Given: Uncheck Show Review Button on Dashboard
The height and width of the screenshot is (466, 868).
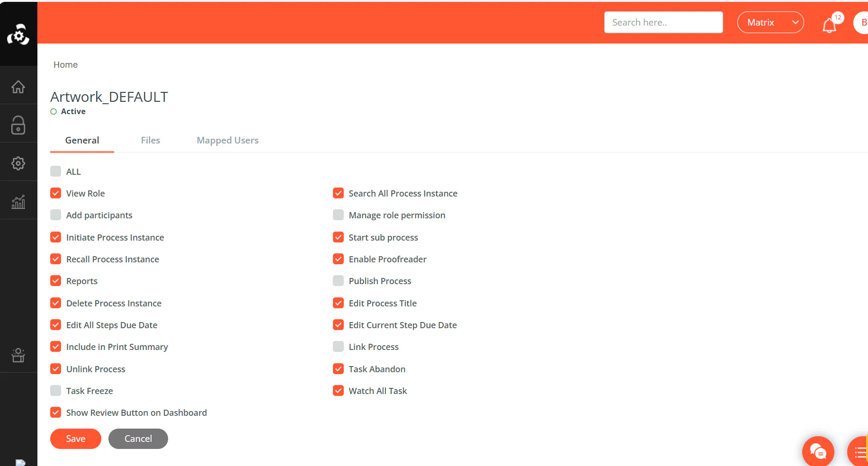Looking at the screenshot, I should 56,412.
